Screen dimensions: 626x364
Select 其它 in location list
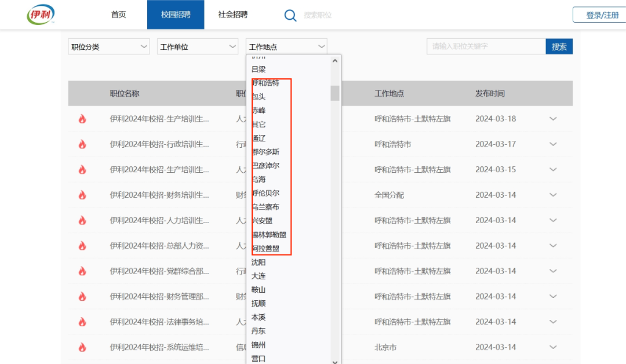pos(259,125)
